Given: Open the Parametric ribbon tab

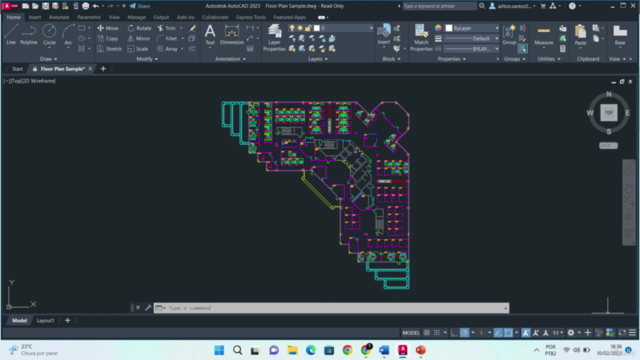Looking at the screenshot, I should click(89, 17).
